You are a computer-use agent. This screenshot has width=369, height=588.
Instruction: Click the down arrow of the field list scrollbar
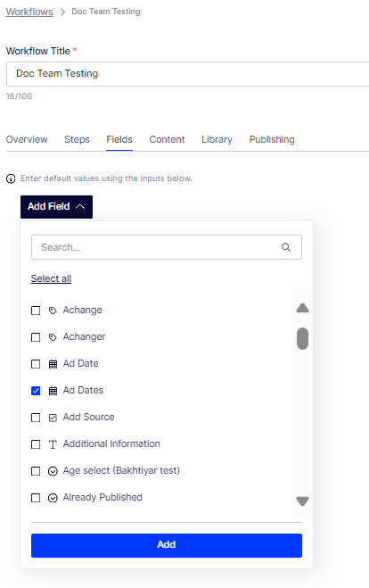pyautogui.click(x=302, y=501)
